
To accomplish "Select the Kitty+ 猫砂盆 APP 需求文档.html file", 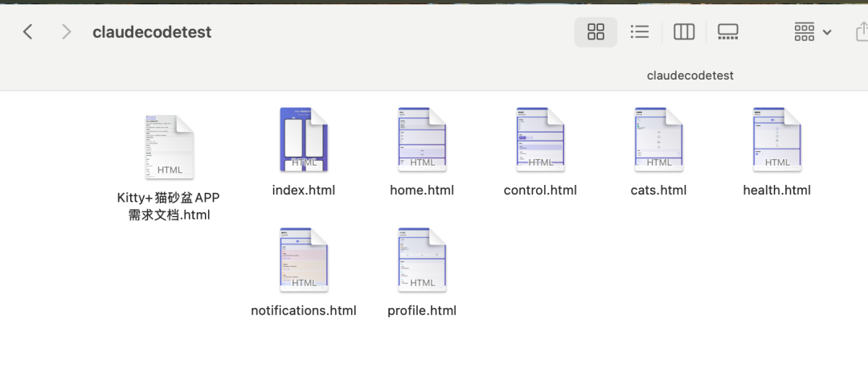I will point(170,146).
